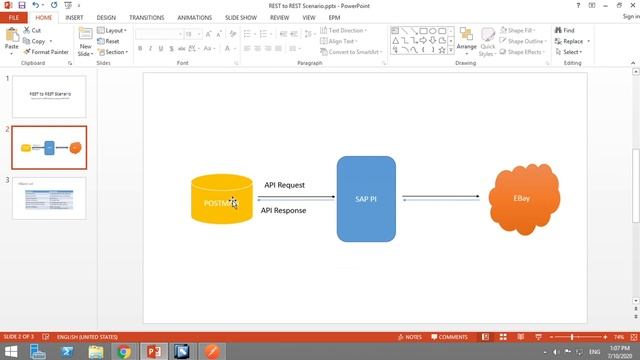Select the rectangle shape in the gallery
This screenshot has height=360, width=640.
[423, 31]
